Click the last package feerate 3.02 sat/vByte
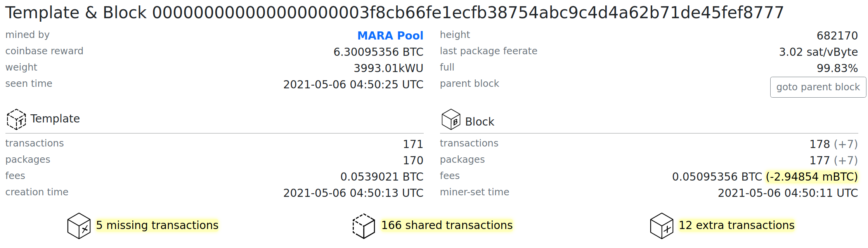868x248 pixels. pyautogui.click(x=818, y=52)
